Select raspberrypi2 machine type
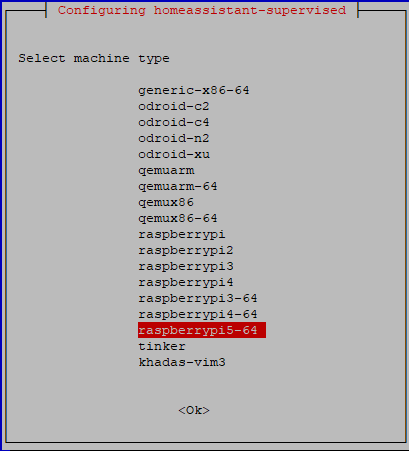The width and height of the screenshot is (409, 451). [x=186, y=250]
